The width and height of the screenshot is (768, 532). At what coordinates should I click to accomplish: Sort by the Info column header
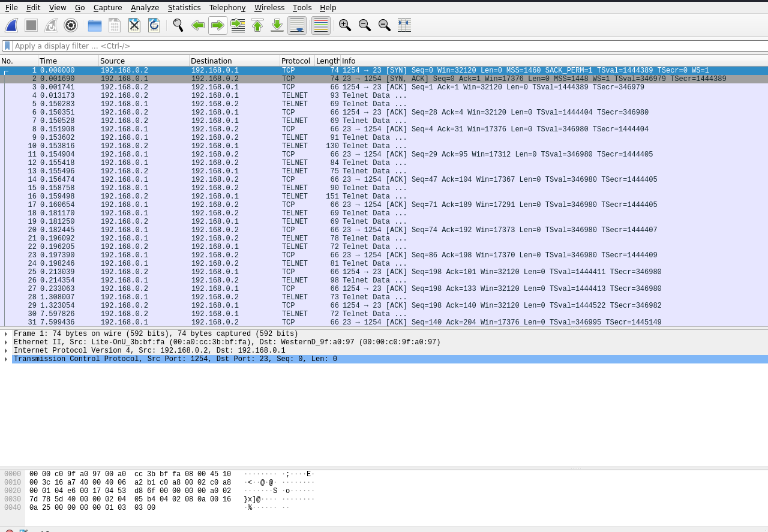554,61
